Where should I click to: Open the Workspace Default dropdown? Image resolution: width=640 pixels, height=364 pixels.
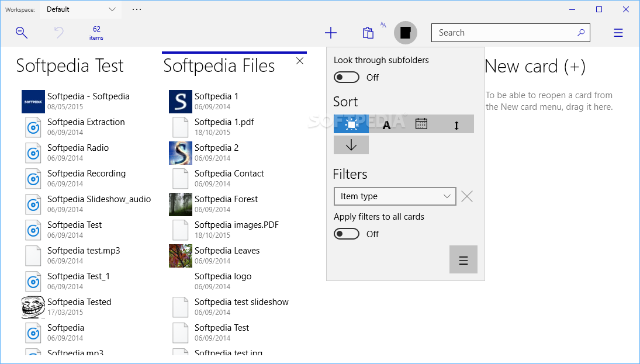81,9
